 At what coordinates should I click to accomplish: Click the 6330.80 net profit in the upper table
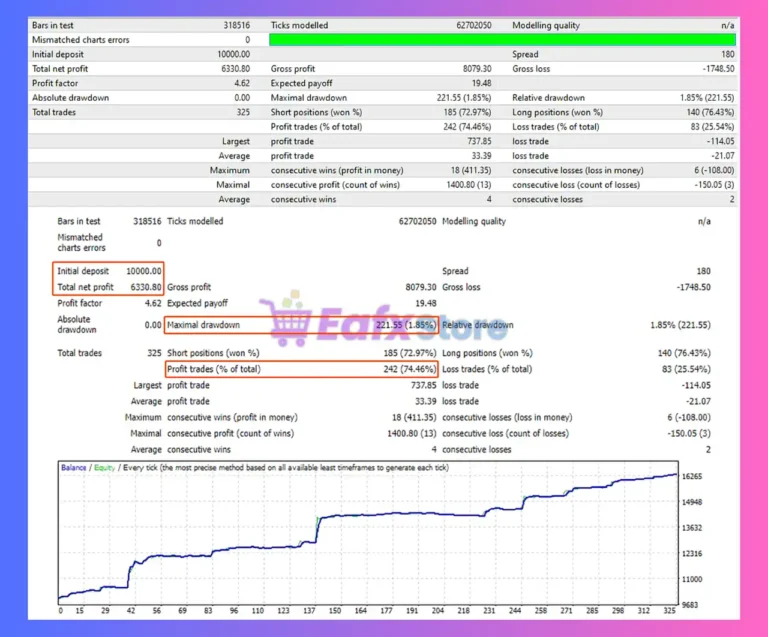236,69
